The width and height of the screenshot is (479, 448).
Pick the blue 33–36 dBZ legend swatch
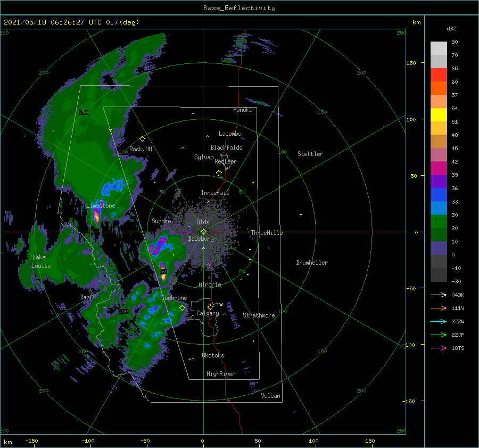click(439, 195)
